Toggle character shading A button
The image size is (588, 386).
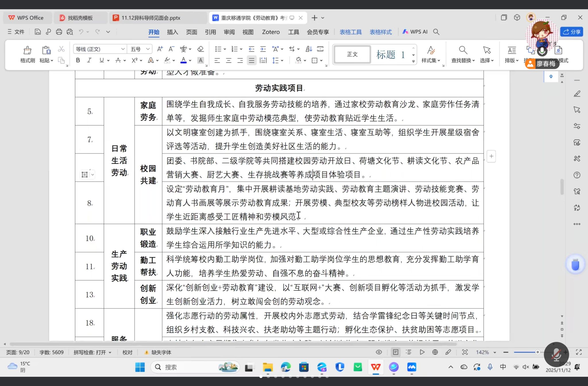pos(201,60)
